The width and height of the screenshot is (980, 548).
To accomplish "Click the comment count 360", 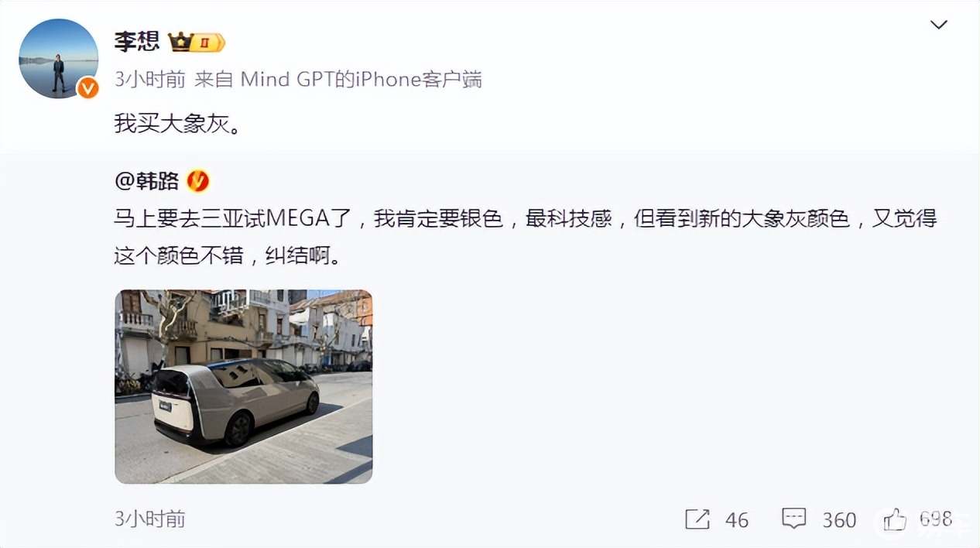I will pos(839,520).
